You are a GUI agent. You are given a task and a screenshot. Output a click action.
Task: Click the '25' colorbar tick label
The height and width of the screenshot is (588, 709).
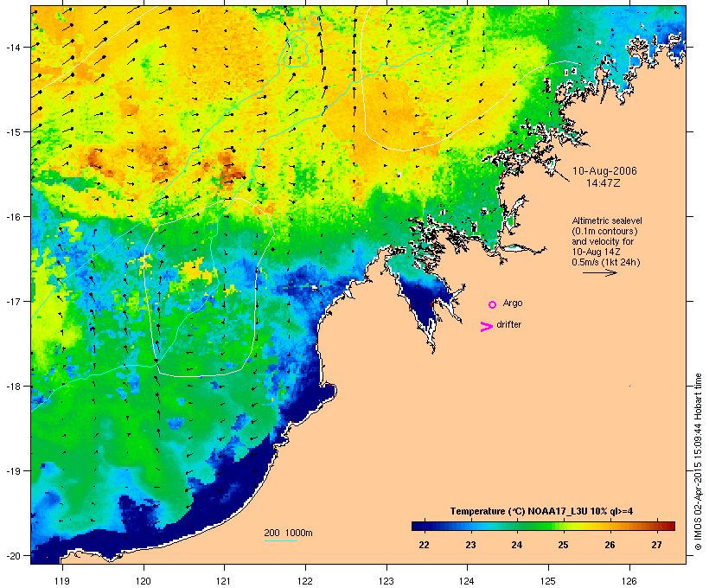[x=563, y=545]
